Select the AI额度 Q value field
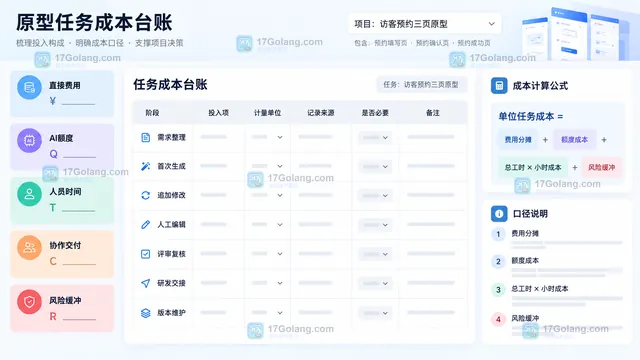Screen dimensions: 640x360 [79, 154]
